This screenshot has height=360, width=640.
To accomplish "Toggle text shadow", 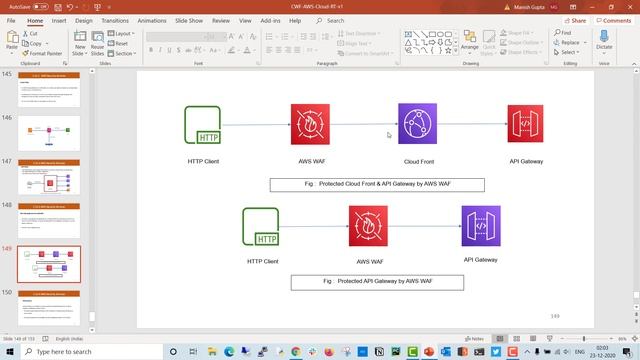I will pos(179,50).
